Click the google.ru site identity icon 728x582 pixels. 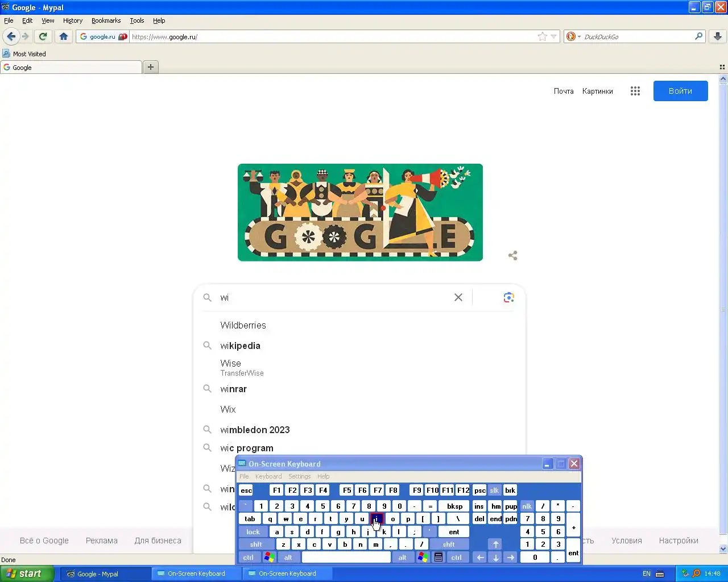(x=102, y=36)
